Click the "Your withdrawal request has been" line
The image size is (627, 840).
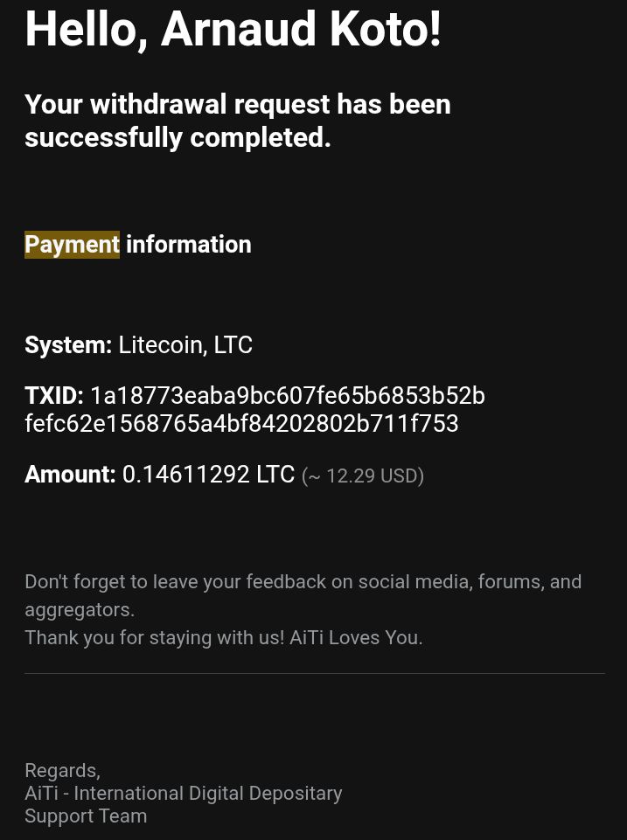[237, 104]
